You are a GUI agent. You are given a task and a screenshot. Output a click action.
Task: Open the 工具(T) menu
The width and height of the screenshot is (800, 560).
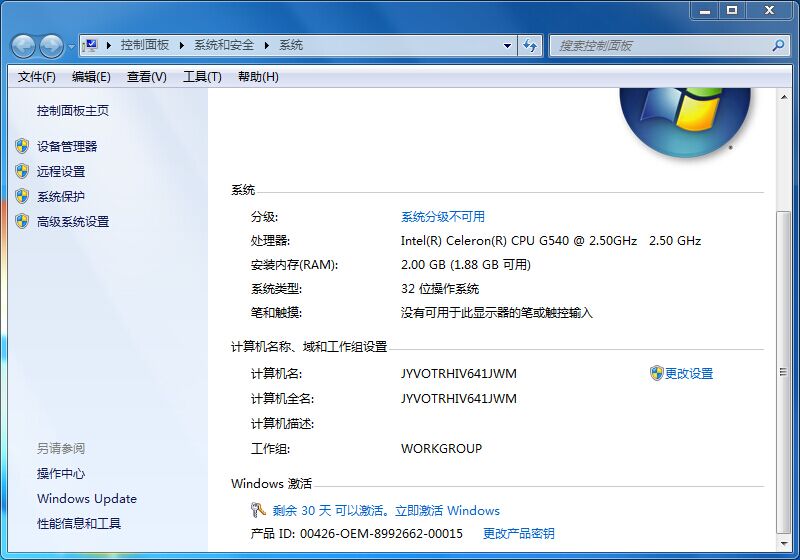202,77
